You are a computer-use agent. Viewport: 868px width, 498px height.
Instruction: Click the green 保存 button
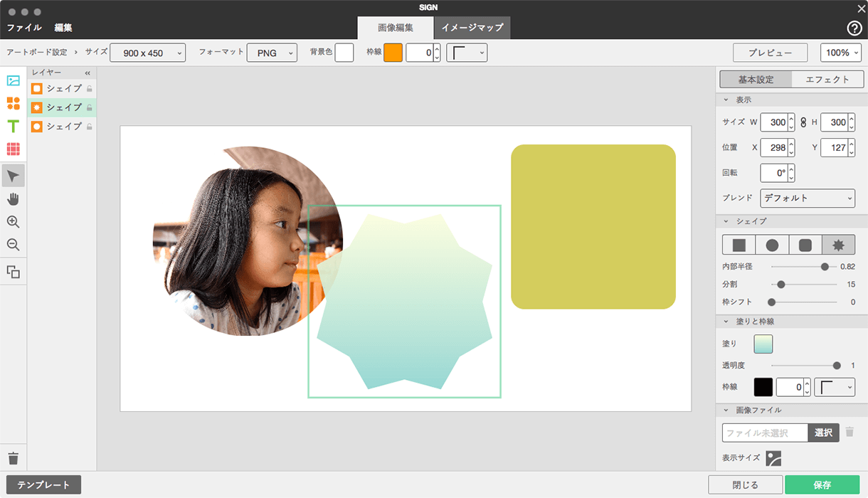click(x=822, y=485)
